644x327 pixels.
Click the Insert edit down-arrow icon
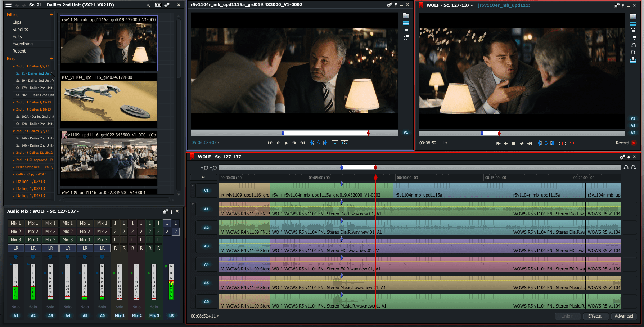click(x=335, y=143)
